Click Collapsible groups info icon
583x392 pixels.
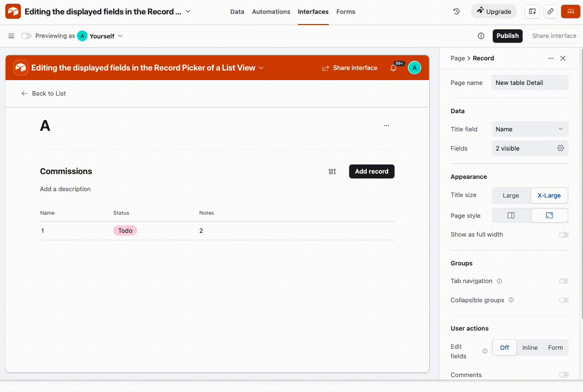click(x=511, y=300)
